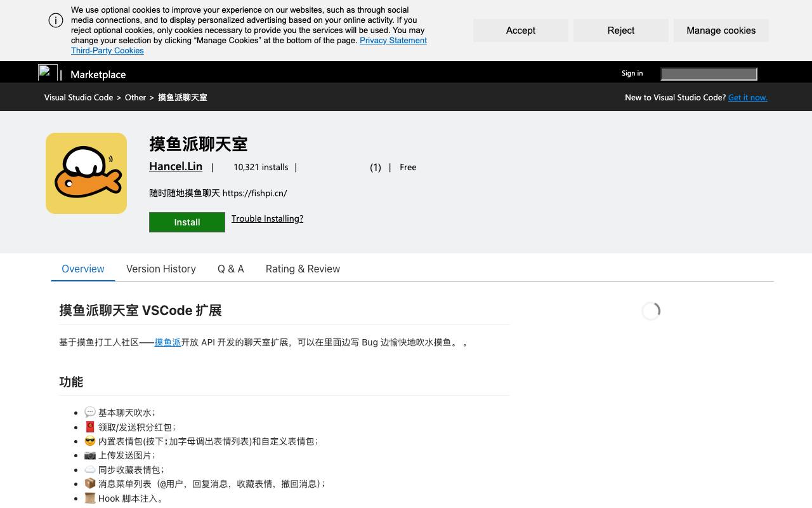Screen dimensions: 812x508
Task: Click the list item Hook 脚本注入
Action: click(x=124, y=498)
